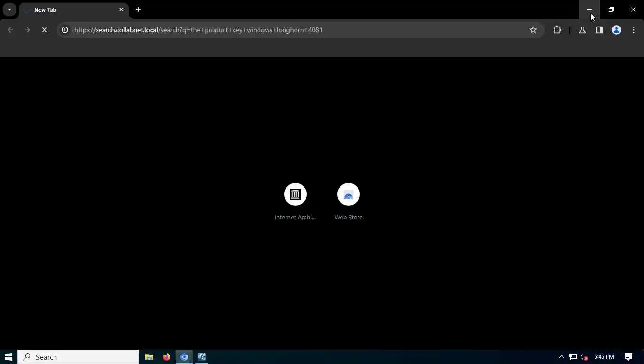Select the New Tab browser tab

73,9
